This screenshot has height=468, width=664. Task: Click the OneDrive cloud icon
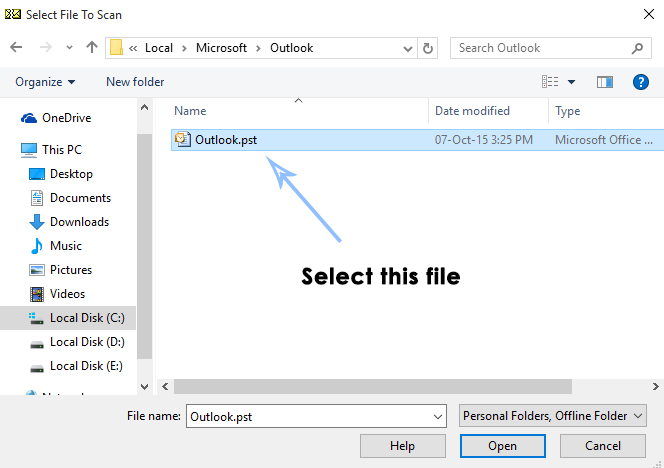coord(29,118)
